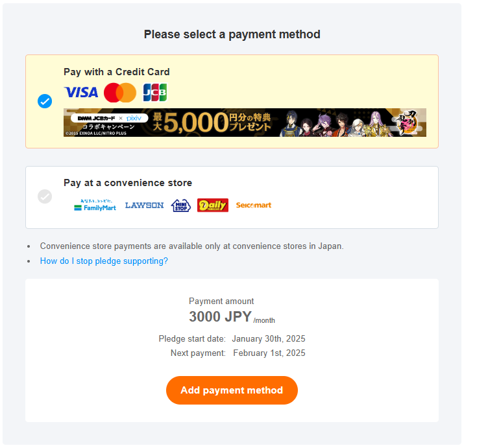The image size is (488, 448).
Task: Click the Seicomart logo
Action: (254, 206)
